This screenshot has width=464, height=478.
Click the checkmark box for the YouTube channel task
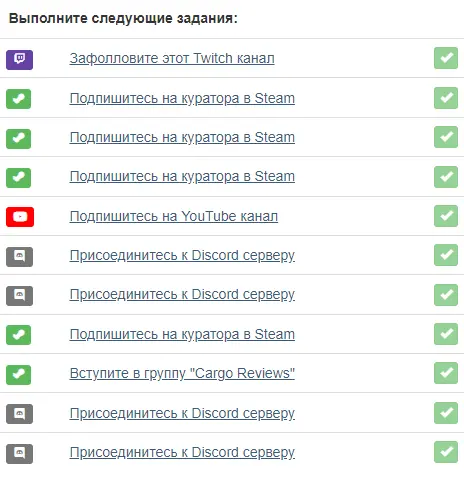click(446, 216)
